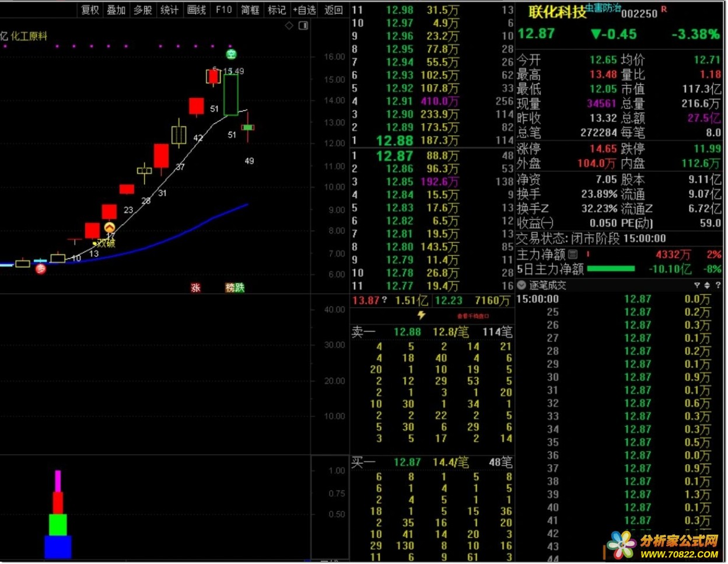Click the 换手 value 23.89%
The height and width of the screenshot is (564, 728).
(599, 194)
